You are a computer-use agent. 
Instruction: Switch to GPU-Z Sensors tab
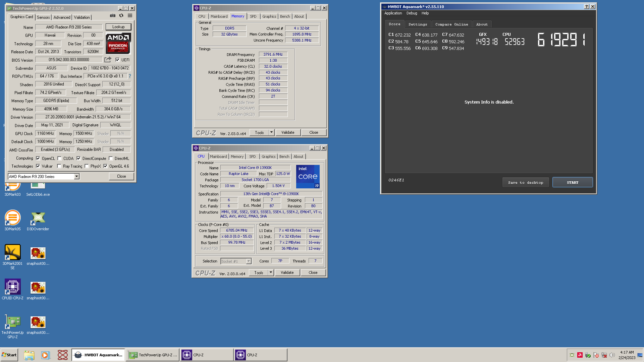[x=43, y=17]
